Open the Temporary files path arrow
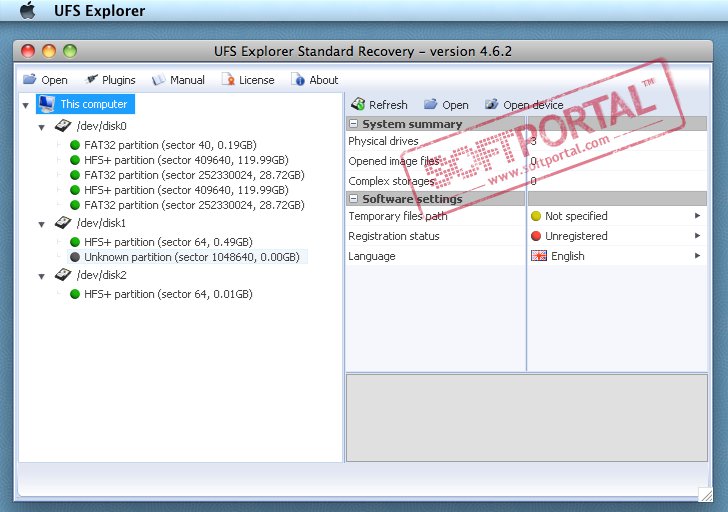The height and width of the screenshot is (512, 728). coord(697,215)
